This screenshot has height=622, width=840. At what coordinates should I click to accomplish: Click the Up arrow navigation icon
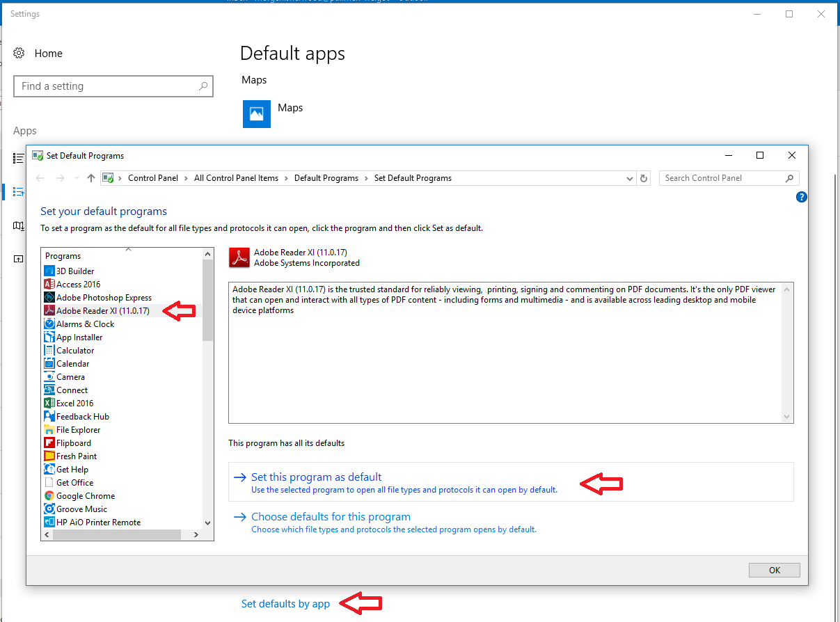coord(90,178)
